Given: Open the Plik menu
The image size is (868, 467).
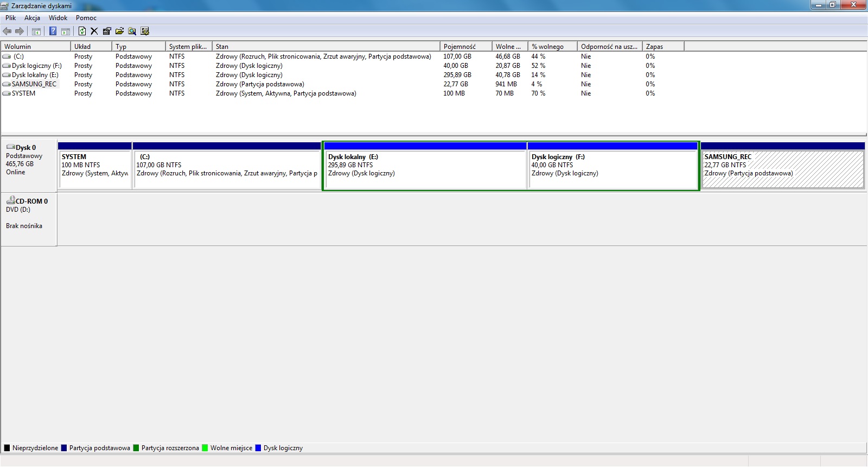Looking at the screenshot, I should pos(11,18).
